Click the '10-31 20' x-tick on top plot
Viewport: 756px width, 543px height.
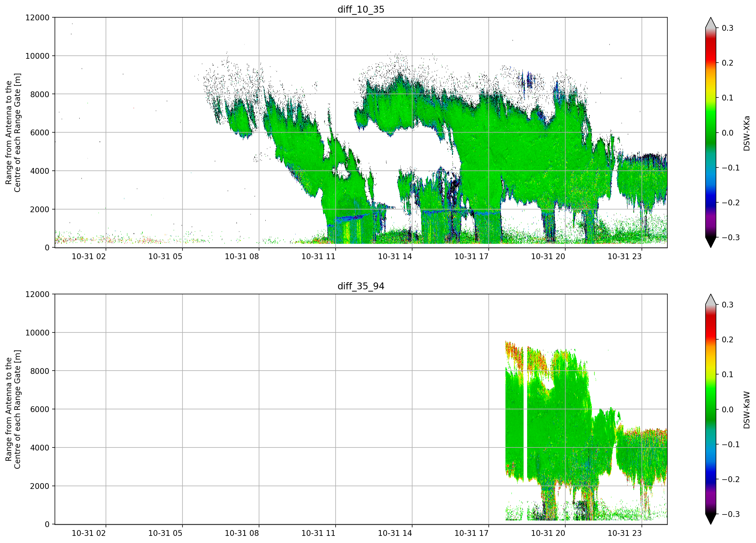tap(548, 256)
